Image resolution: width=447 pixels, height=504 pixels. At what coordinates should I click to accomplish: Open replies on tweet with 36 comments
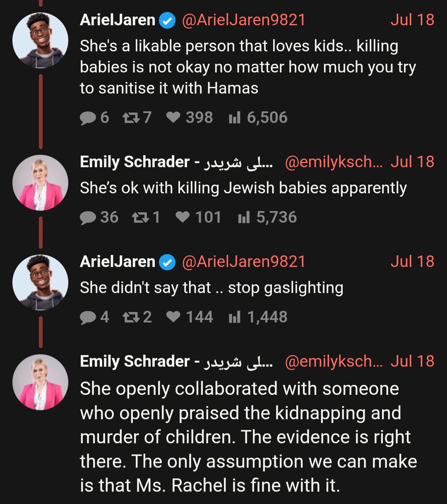(99, 218)
